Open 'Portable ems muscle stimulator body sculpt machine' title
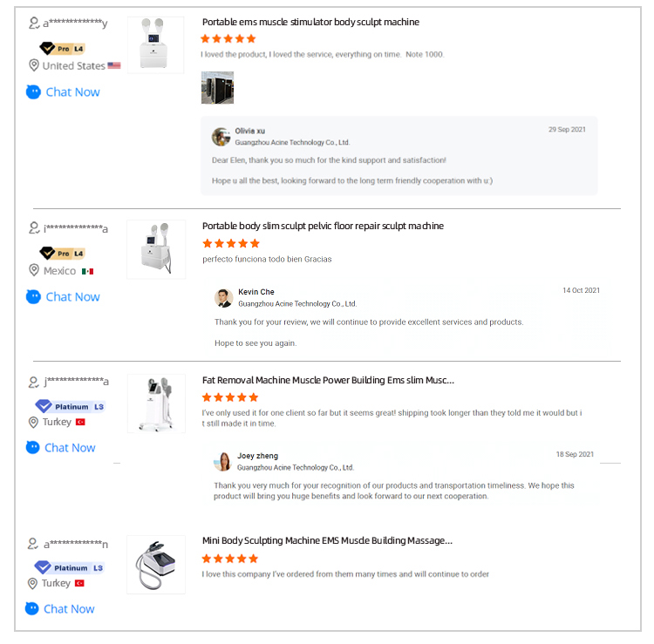This screenshot has height=644, width=654. pos(310,22)
